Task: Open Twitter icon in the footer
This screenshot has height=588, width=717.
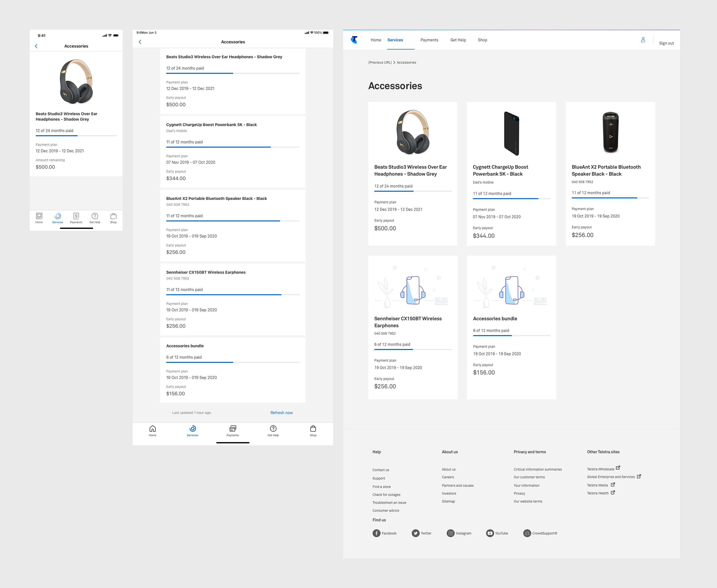Action: (415, 533)
